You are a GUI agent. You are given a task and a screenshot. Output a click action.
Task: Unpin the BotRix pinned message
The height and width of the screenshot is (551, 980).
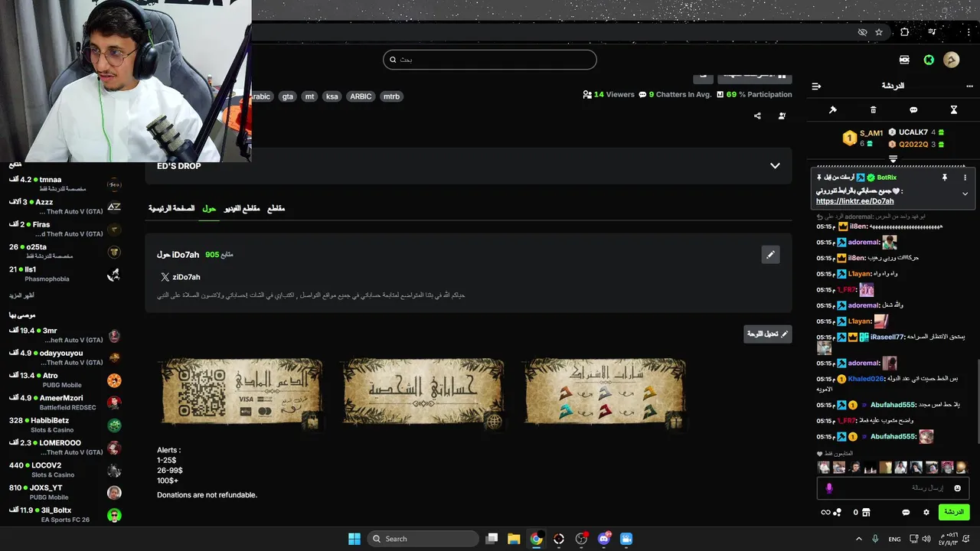[x=945, y=178]
